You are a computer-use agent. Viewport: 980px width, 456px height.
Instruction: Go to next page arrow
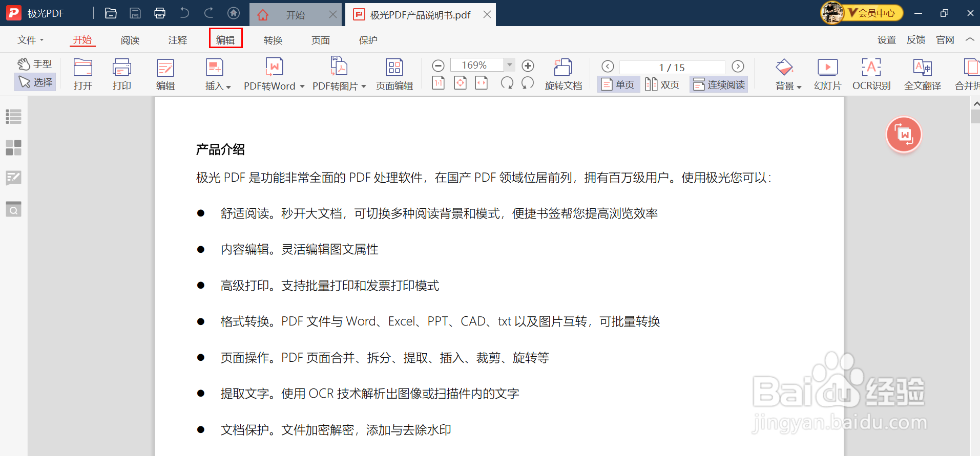(x=738, y=66)
